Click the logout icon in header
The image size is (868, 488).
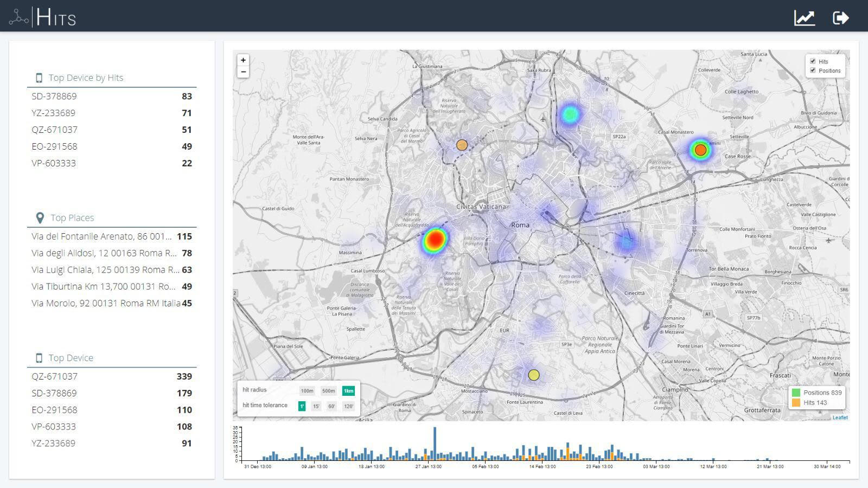(840, 18)
